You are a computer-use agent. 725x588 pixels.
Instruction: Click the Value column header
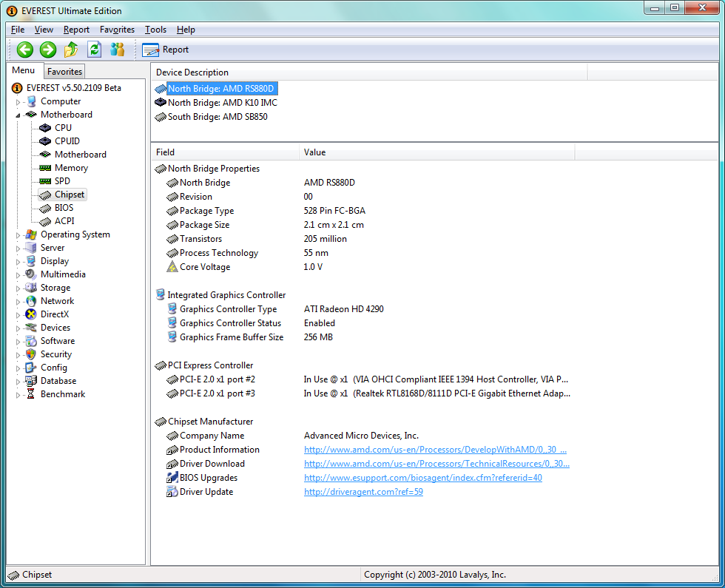pos(437,152)
